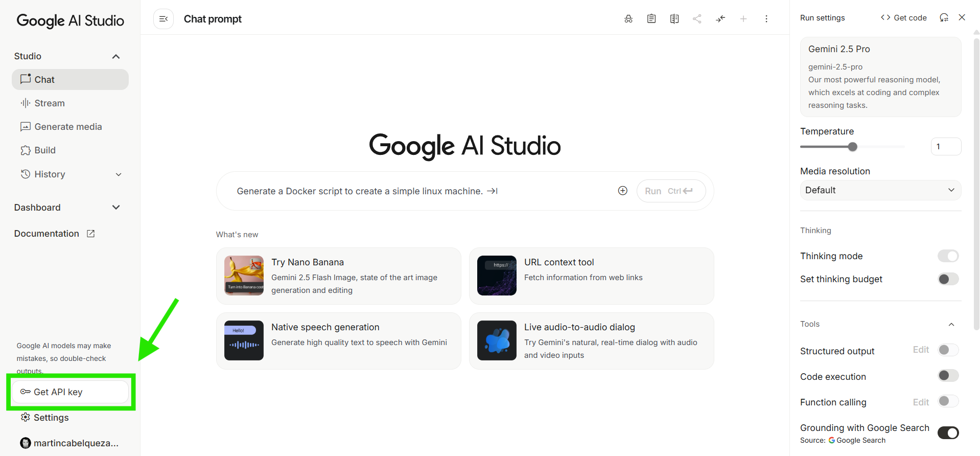Image resolution: width=980 pixels, height=456 pixels.
Task: Select Chat in the Studio menu
Action: point(70,80)
